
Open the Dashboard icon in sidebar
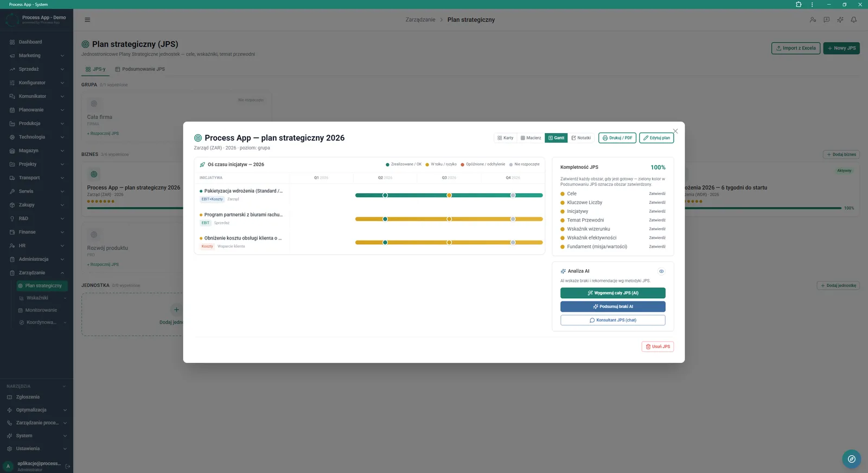[x=12, y=42]
